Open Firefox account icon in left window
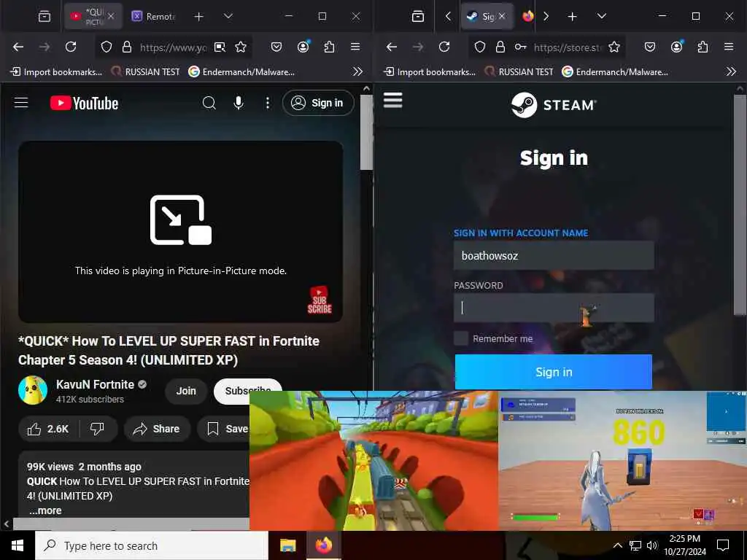The height and width of the screenshot is (560, 747). pyautogui.click(x=303, y=47)
